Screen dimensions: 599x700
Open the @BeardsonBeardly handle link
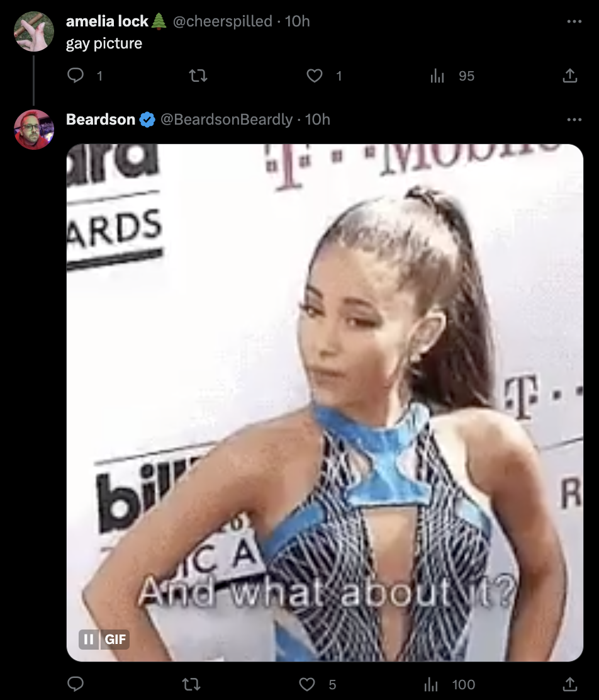pos(227,119)
